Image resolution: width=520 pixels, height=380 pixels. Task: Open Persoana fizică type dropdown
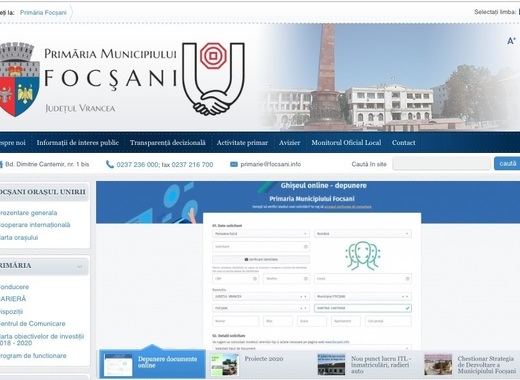[x=261, y=234]
